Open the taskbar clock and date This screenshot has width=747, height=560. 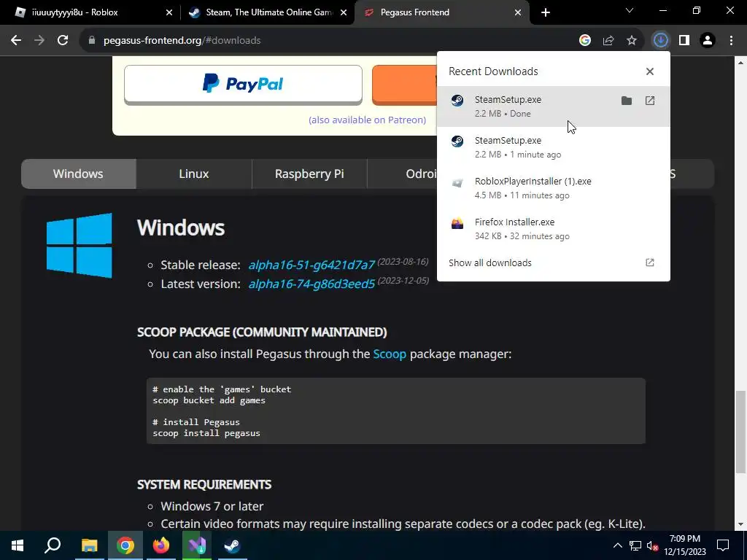pyautogui.click(x=684, y=545)
